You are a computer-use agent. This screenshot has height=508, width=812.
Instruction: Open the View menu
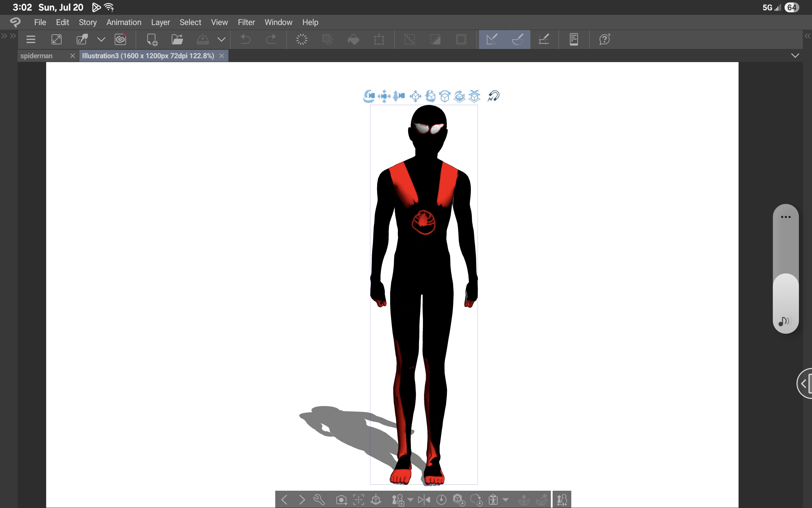click(219, 22)
